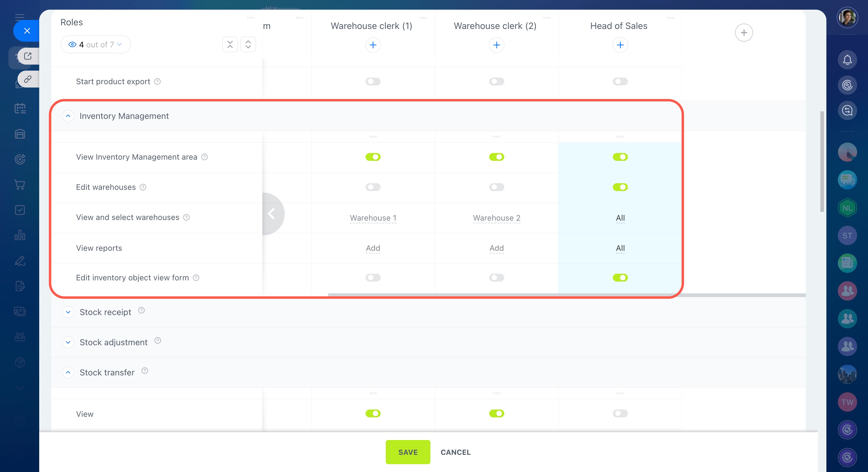Click the Cancel button
The height and width of the screenshot is (472, 868).
[455, 452]
